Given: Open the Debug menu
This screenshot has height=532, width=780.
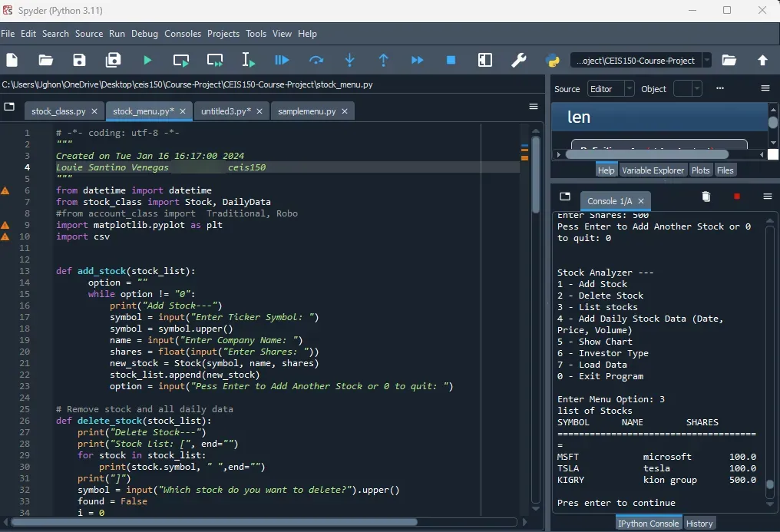Looking at the screenshot, I should pyautogui.click(x=145, y=33).
